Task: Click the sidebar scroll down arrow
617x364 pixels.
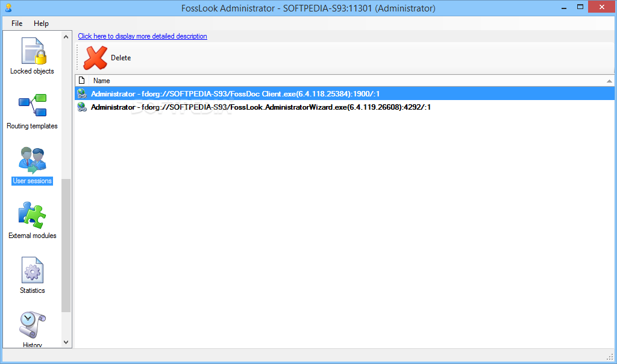Action: point(66,342)
